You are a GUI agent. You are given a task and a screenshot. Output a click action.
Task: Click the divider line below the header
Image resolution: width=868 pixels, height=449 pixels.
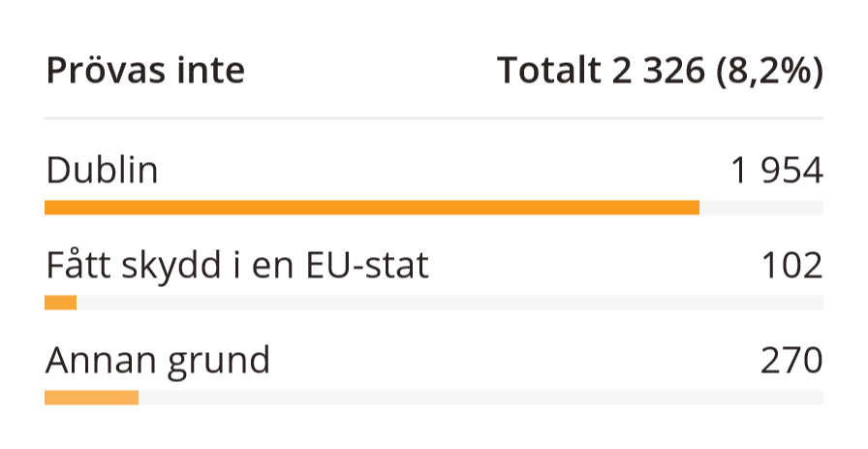[x=434, y=118]
